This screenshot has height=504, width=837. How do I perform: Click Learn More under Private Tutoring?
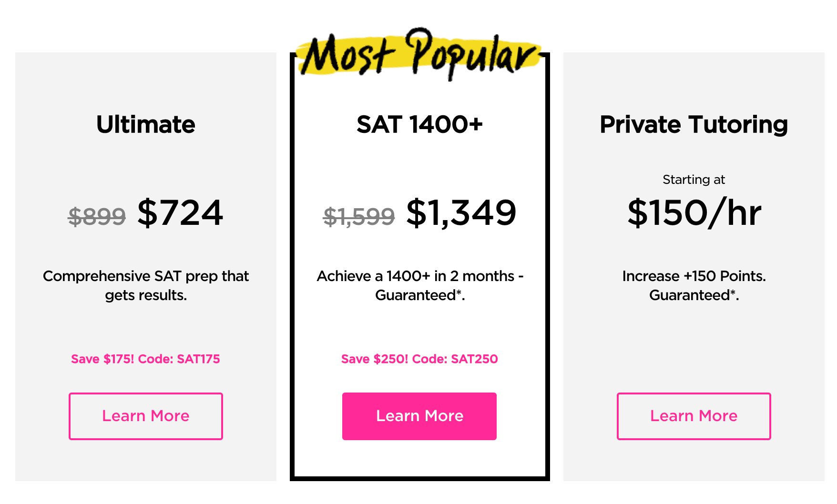click(694, 416)
